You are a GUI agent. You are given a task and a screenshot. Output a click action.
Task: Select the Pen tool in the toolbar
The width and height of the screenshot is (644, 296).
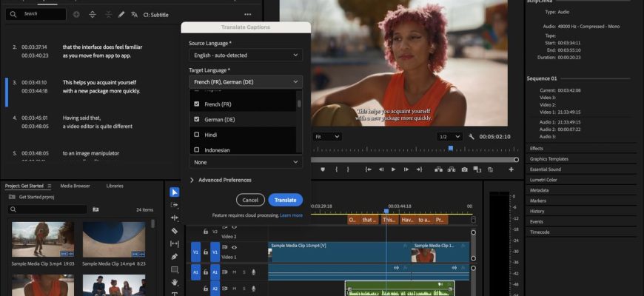tap(175, 257)
